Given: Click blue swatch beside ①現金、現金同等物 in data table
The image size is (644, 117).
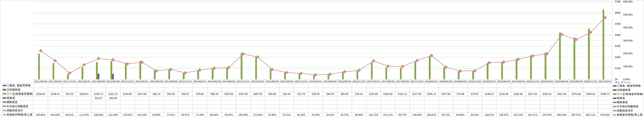Looking at the screenshot, I should click(4, 86).
